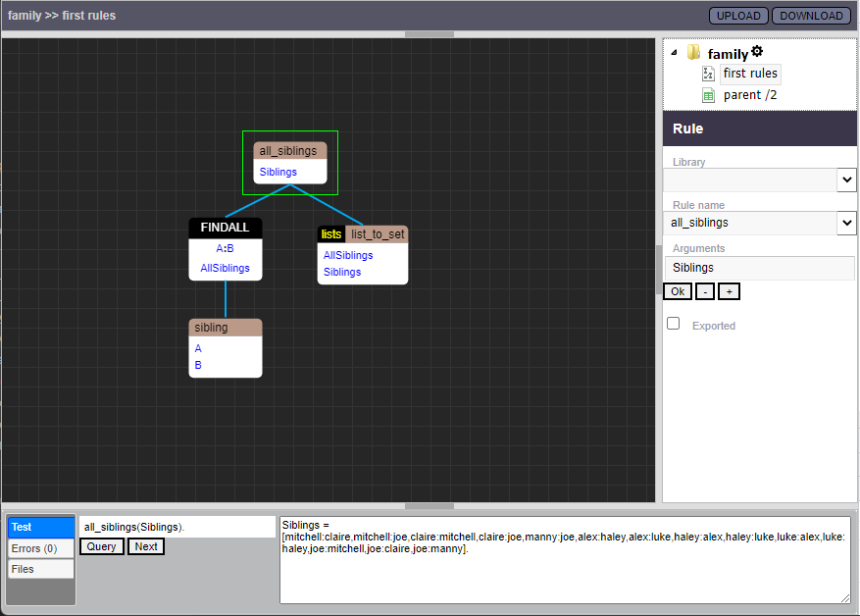Collapse the family tree node
Image resolution: width=860 pixels, height=616 pixels.
click(673, 53)
